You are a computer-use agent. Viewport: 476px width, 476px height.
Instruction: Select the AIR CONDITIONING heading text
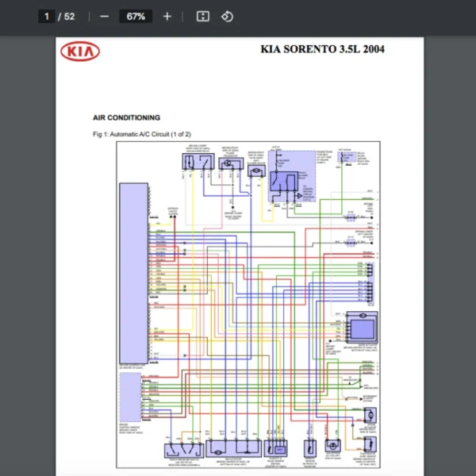point(126,117)
